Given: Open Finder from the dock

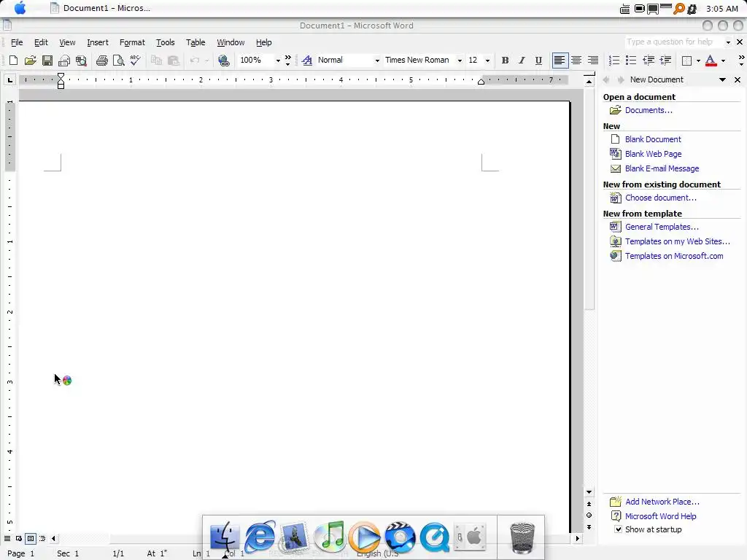Looking at the screenshot, I should [x=225, y=536].
